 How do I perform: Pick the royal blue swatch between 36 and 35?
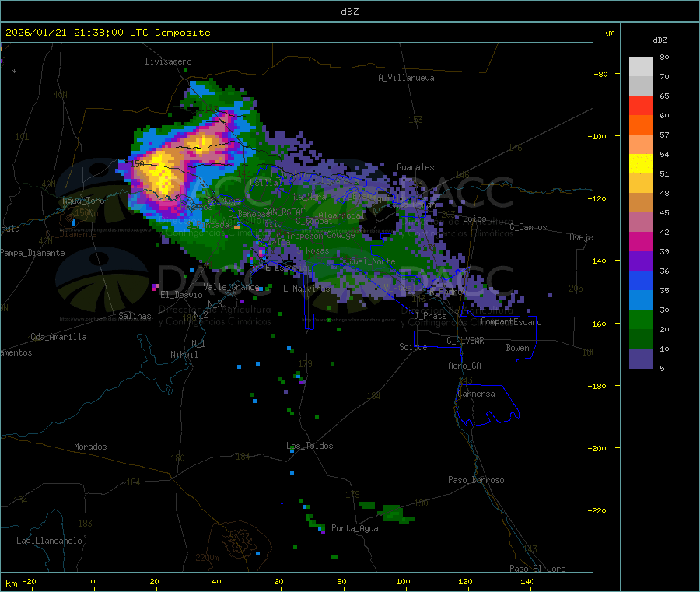pos(641,280)
